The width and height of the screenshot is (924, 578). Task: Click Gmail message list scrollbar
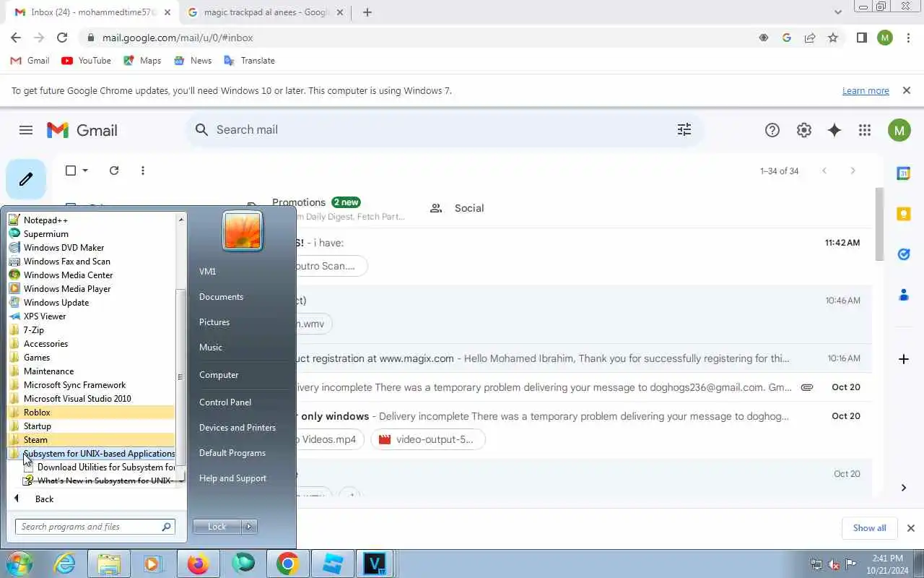pos(879,224)
